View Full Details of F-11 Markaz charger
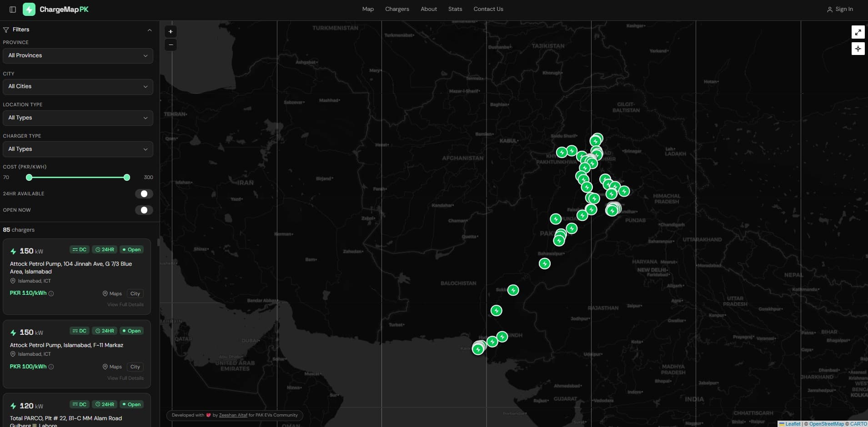Image resolution: width=868 pixels, height=427 pixels. click(125, 378)
